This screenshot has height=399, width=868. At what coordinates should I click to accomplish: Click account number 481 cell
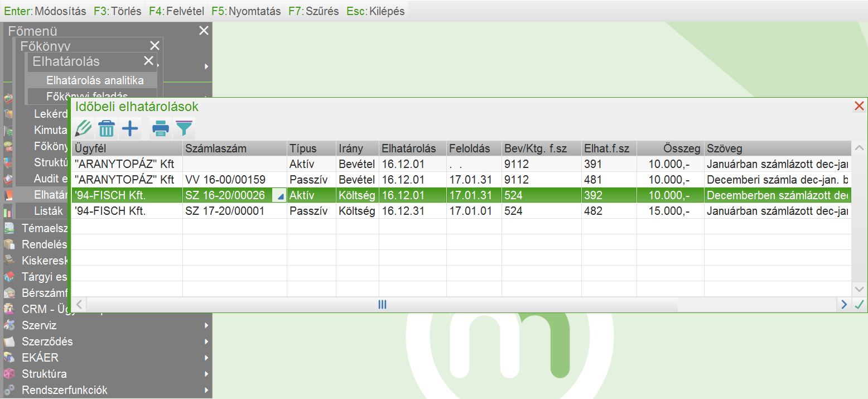609,180
